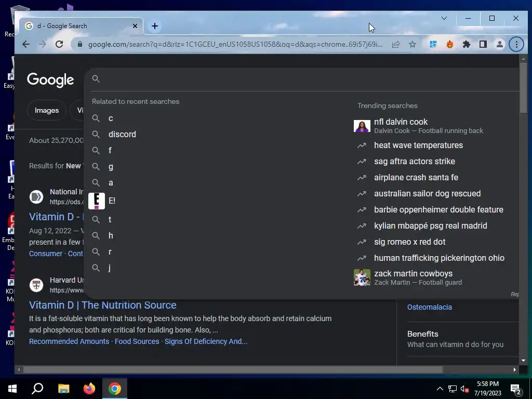
Task: Open 'Vitamin D | The Nutrition Source' result
Action: [x=102, y=305]
